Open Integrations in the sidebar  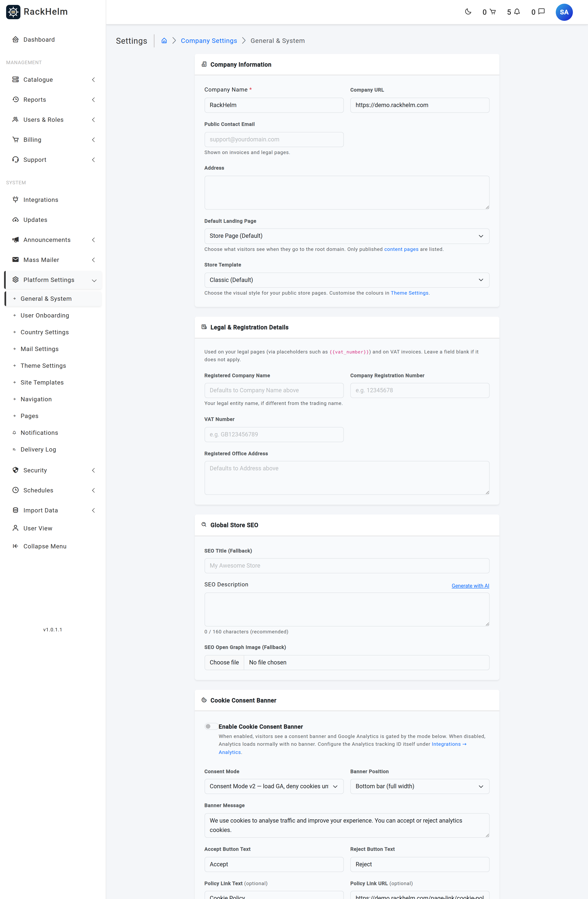point(53,200)
